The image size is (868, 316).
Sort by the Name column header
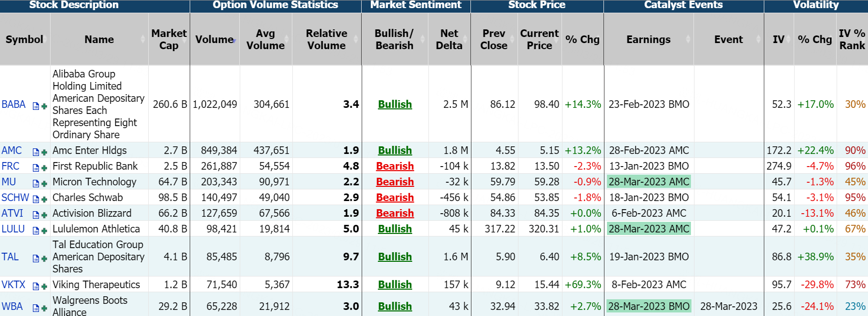pyautogui.click(x=99, y=39)
